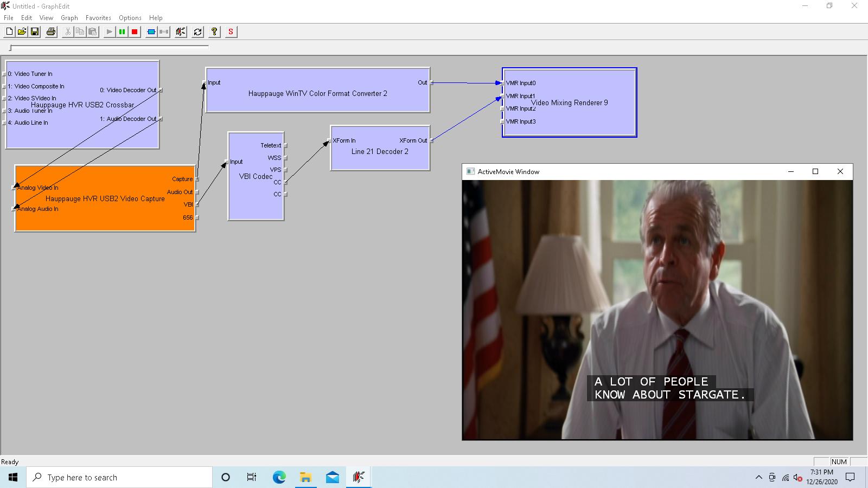
Task: Select the Video Mixing Renderer 9 filter
Action: tap(570, 102)
